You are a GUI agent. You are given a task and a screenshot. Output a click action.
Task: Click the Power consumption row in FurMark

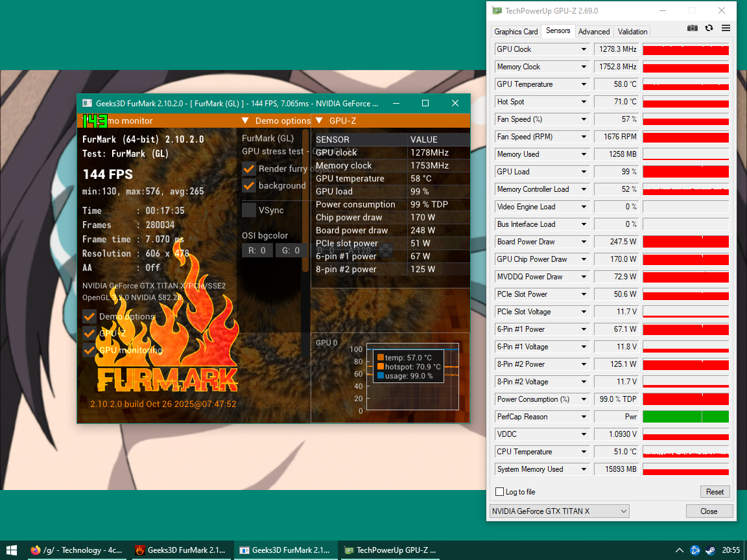[x=391, y=204]
